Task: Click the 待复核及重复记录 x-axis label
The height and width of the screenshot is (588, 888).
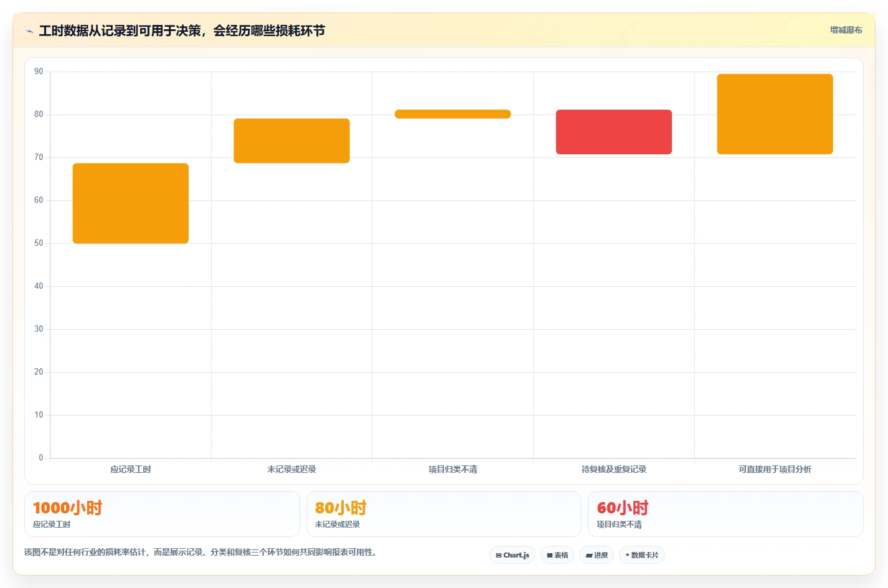Action: (x=614, y=469)
